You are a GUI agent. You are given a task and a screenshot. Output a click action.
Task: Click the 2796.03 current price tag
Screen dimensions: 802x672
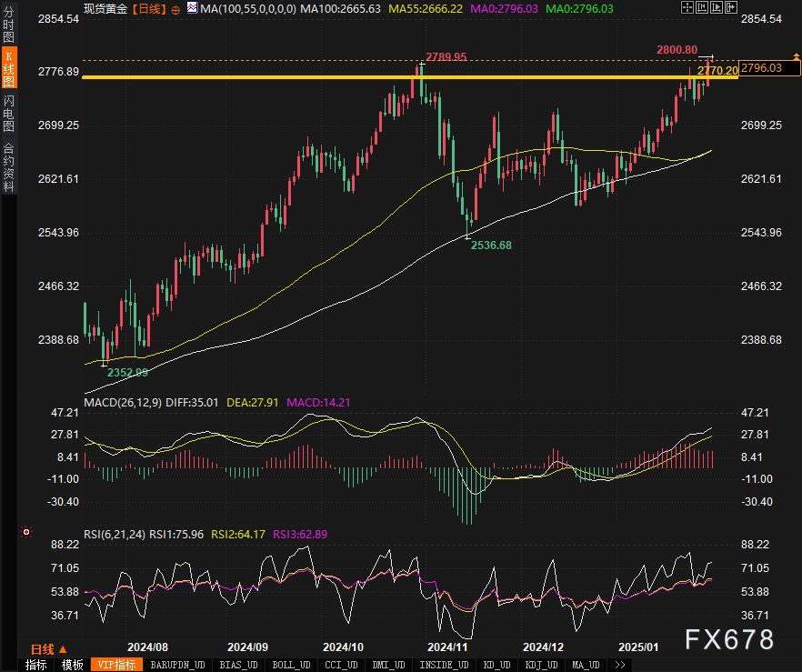click(x=762, y=67)
